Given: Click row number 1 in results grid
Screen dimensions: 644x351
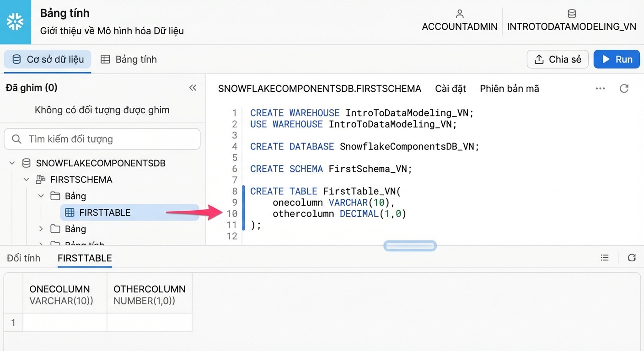Looking at the screenshot, I should pos(13,322).
